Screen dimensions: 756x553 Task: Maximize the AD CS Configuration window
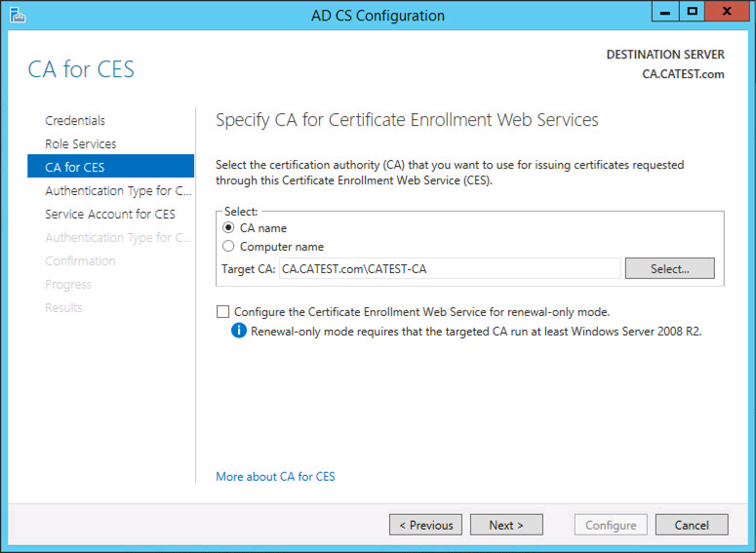(692, 11)
